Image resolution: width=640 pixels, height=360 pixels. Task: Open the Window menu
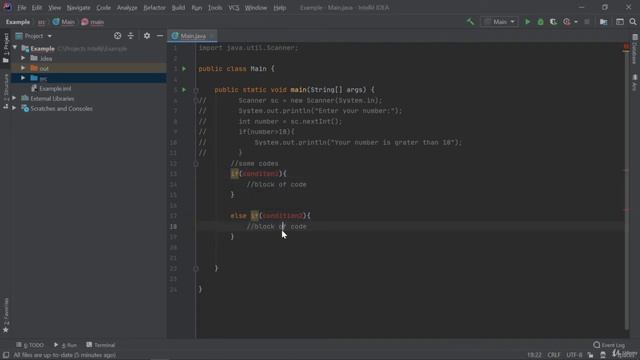[256, 8]
